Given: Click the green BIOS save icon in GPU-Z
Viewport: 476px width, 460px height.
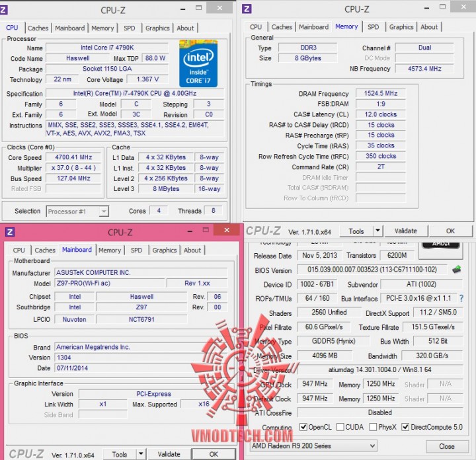Looking at the screenshot, I should pyautogui.click(x=457, y=269).
